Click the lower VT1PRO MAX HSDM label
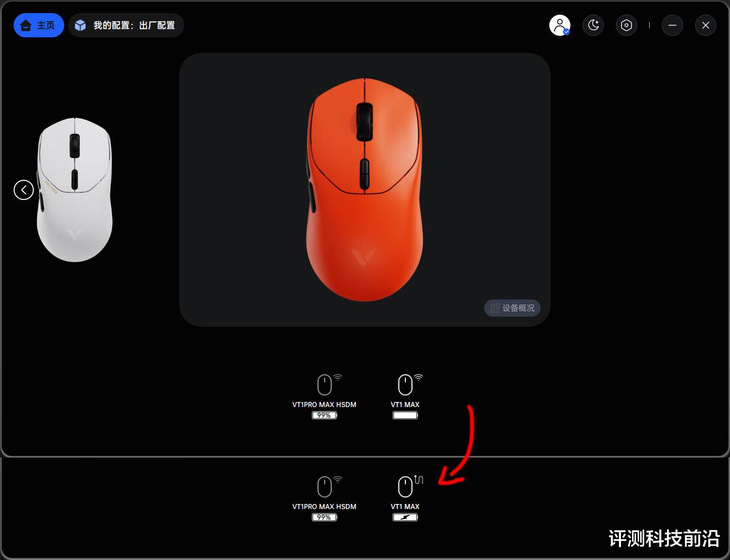The height and width of the screenshot is (560, 730). tap(324, 506)
